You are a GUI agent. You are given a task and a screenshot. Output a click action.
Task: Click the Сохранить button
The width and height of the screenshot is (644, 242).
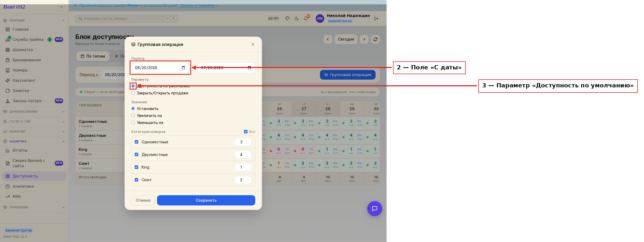point(206,200)
